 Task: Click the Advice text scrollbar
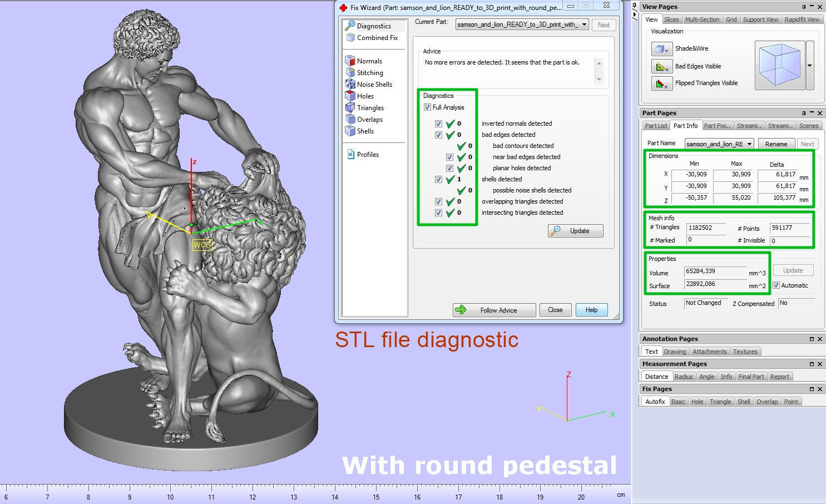pos(599,71)
